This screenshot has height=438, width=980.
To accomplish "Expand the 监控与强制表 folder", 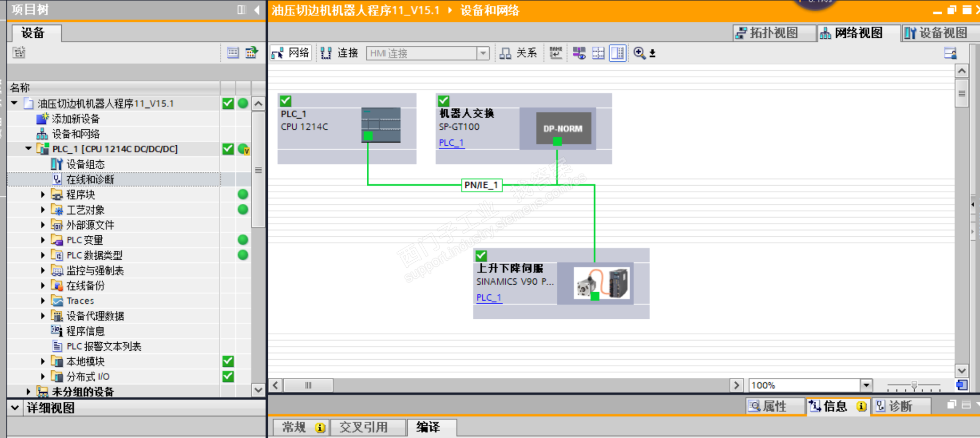I will tap(43, 270).
